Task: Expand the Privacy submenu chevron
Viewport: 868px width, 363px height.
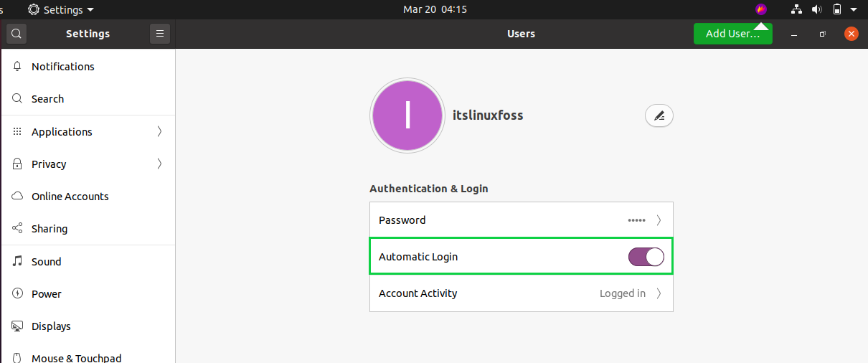Action: pos(159,164)
